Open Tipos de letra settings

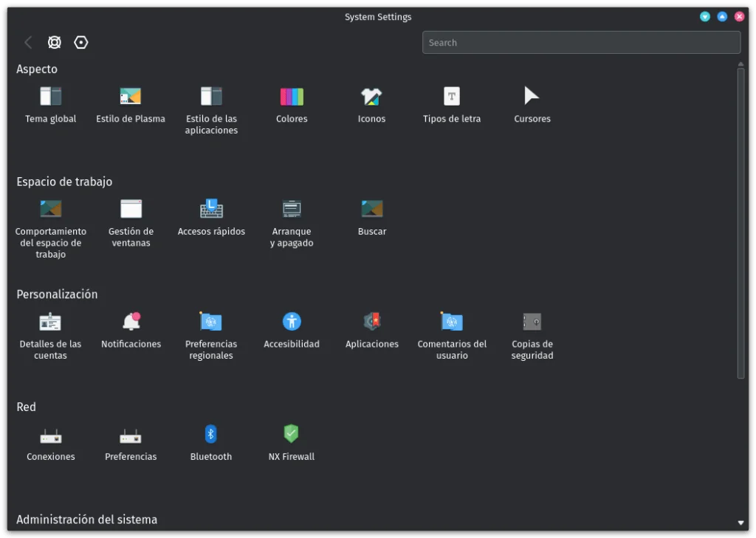pos(452,105)
